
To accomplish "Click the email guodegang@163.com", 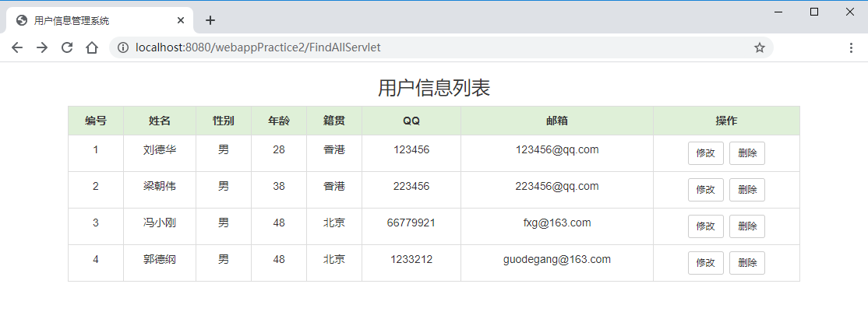I will coord(557,259).
